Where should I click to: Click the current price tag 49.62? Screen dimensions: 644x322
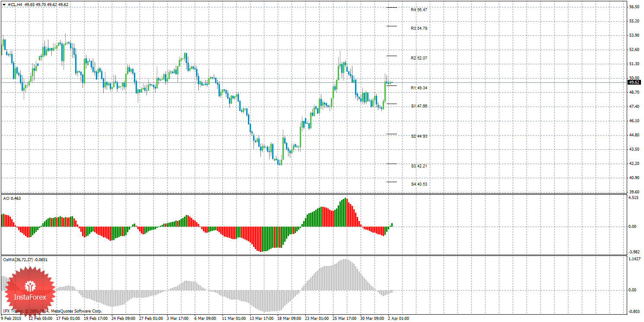click(x=634, y=82)
